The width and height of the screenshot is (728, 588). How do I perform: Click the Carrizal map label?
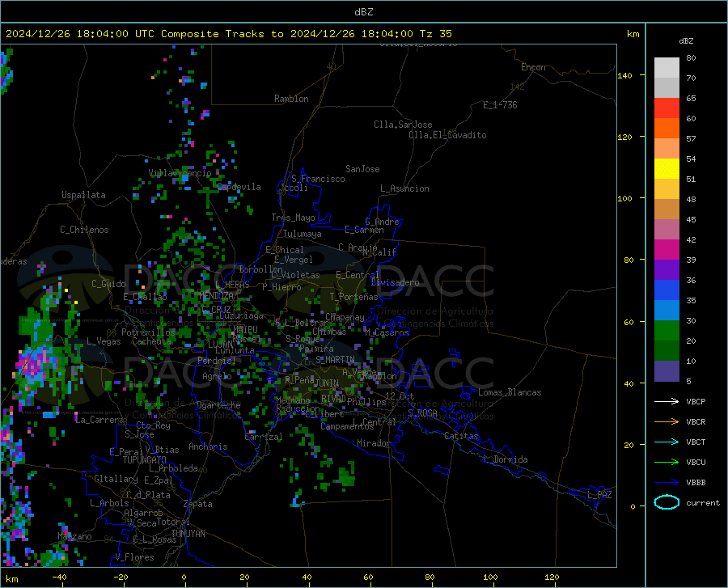[263, 437]
